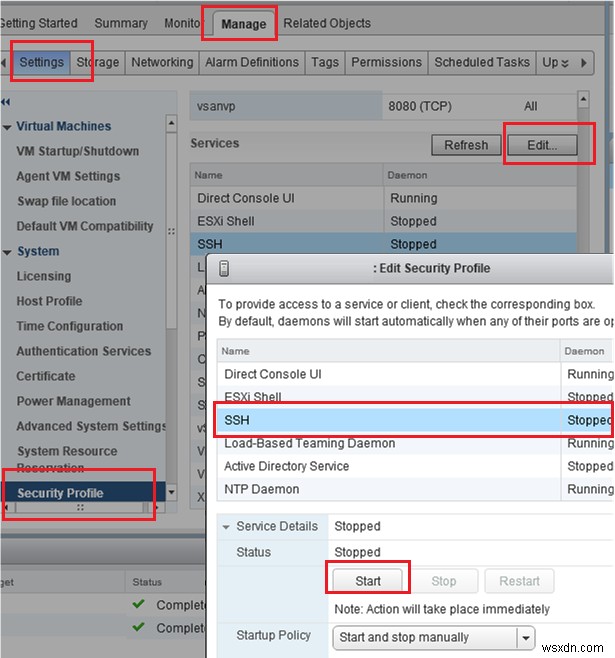Select Direct Console UI in the dialog list

click(x=415, y=374)
